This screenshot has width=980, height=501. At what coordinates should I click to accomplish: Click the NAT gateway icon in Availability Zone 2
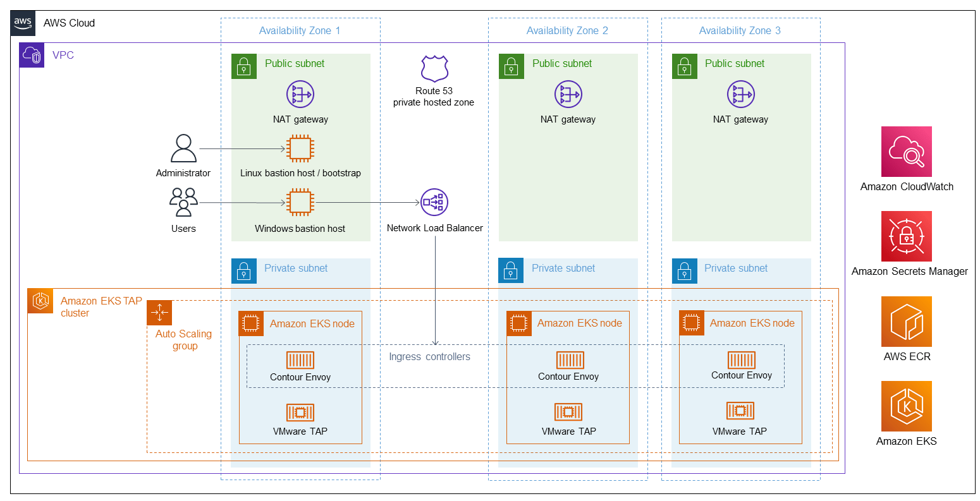pyautogui.click(x=568, y=94)
